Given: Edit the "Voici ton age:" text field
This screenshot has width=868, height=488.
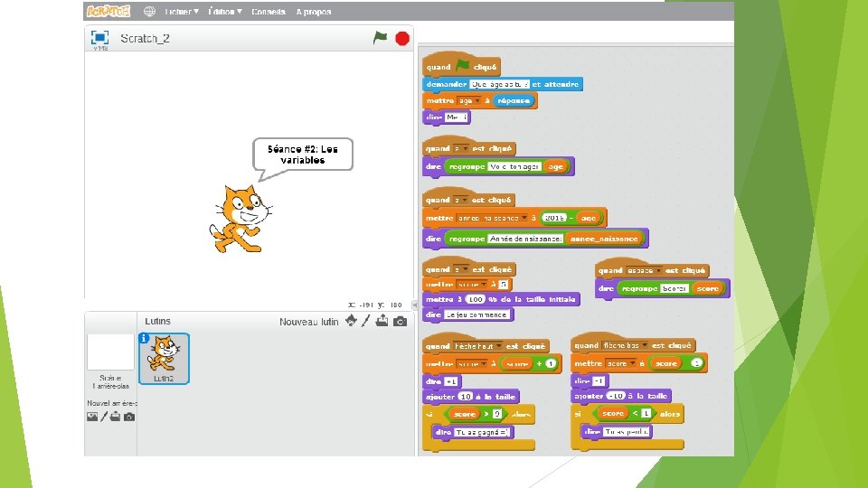Looking at the screenshot, I should point(514,166).
